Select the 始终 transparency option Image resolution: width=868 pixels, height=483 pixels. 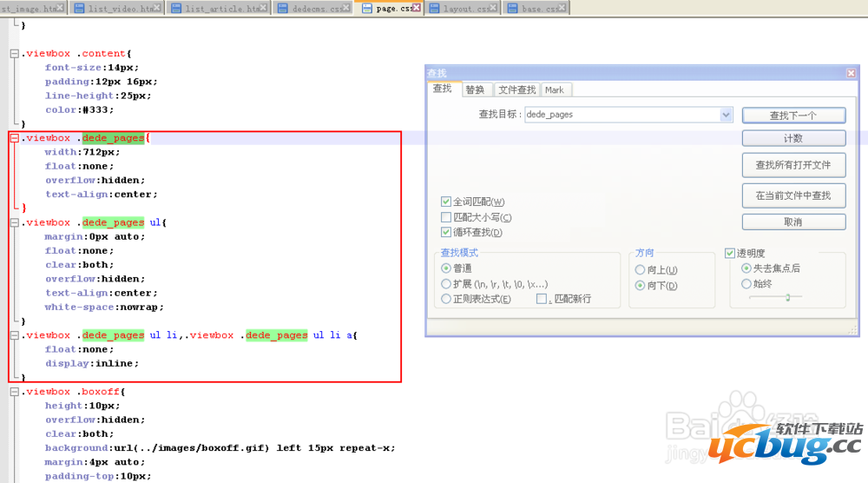tap(746, 283)
